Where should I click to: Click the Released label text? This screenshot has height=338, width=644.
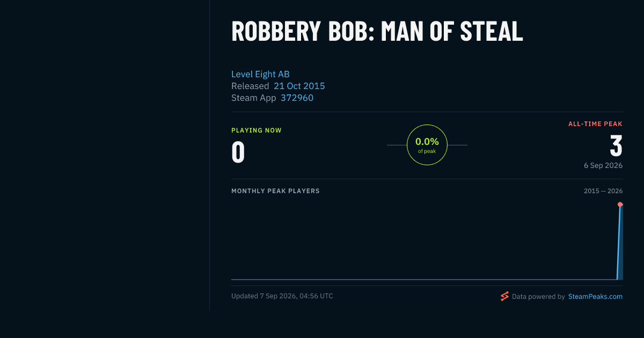(250, 86)
